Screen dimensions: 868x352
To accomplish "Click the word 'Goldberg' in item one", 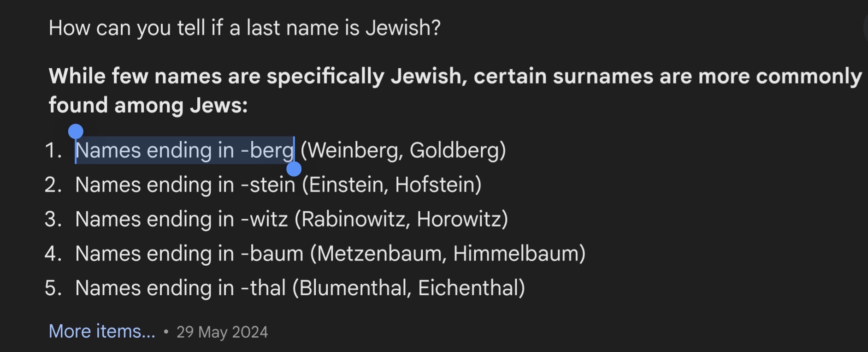I will click(x=454, y=151).
